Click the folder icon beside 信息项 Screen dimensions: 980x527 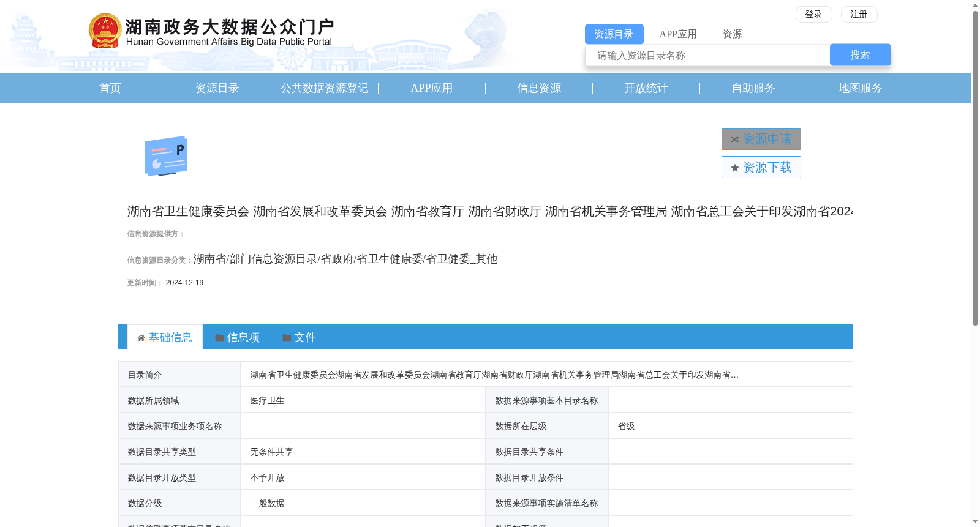point(219,338)
